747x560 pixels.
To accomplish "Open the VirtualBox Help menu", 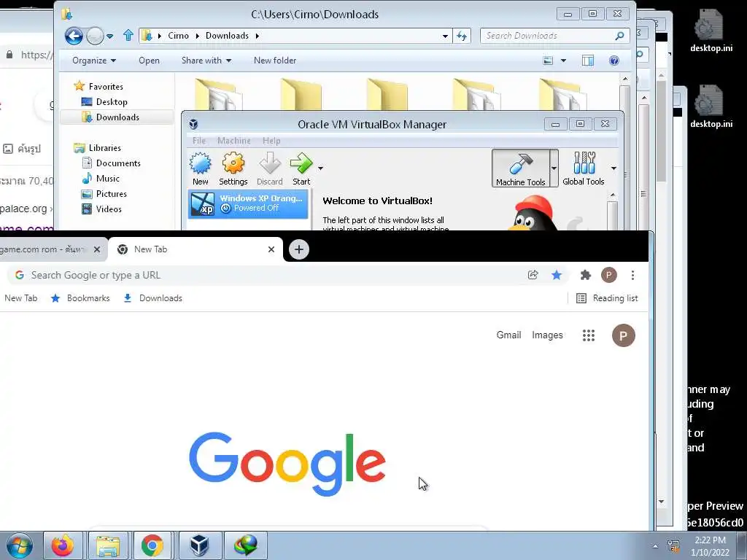I will coord(271,141).
